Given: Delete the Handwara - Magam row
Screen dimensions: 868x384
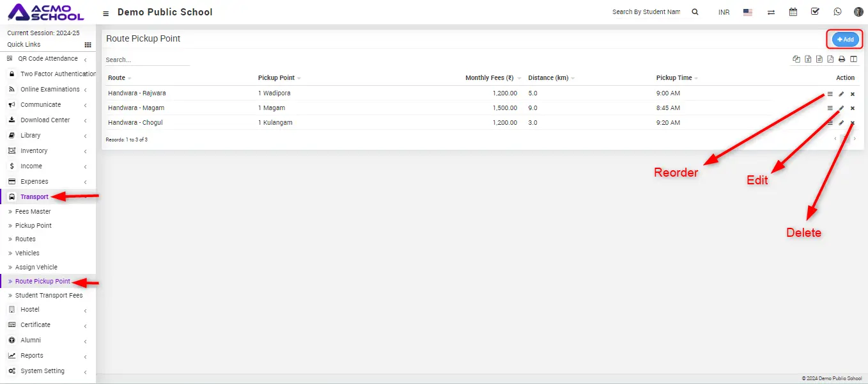Looking at the screenshot, I should tap(853, 108).
